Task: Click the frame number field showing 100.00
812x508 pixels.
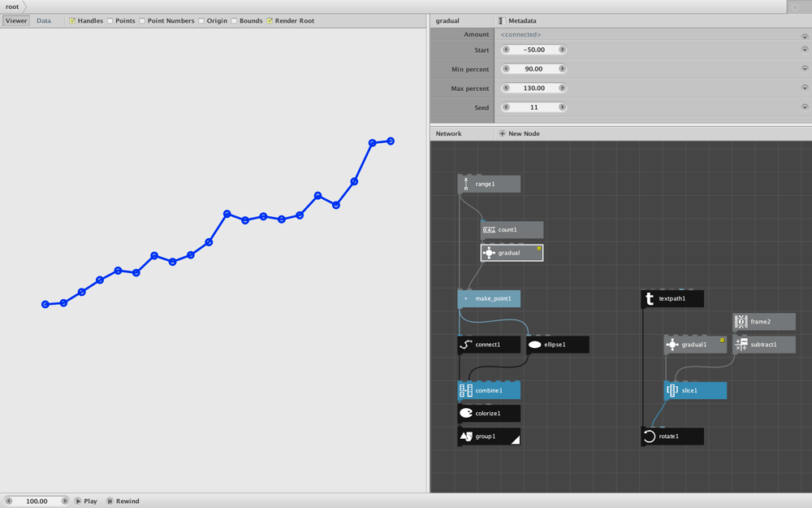Action: [x=37, y=501]
